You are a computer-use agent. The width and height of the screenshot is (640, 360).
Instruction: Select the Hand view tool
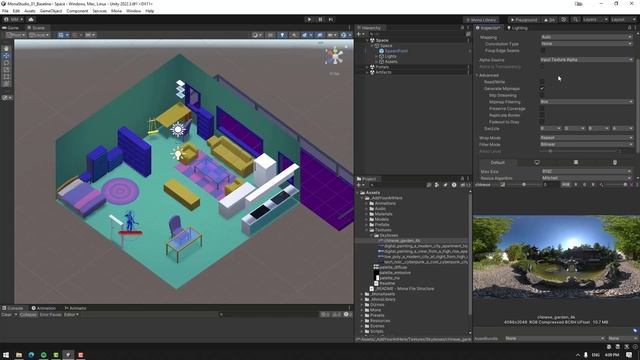6,49
